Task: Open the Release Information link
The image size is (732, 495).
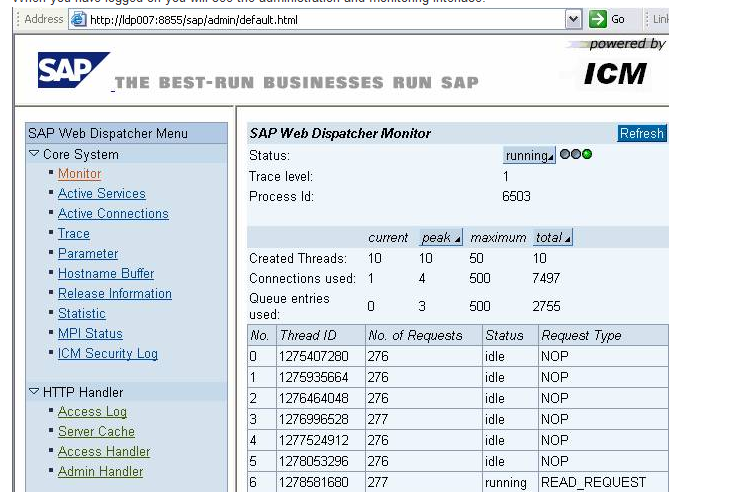Action: [115, 294]
